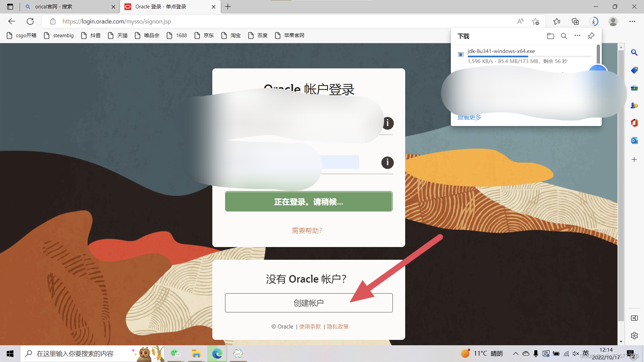Add this page to favorites

click(x=536, y=21)
